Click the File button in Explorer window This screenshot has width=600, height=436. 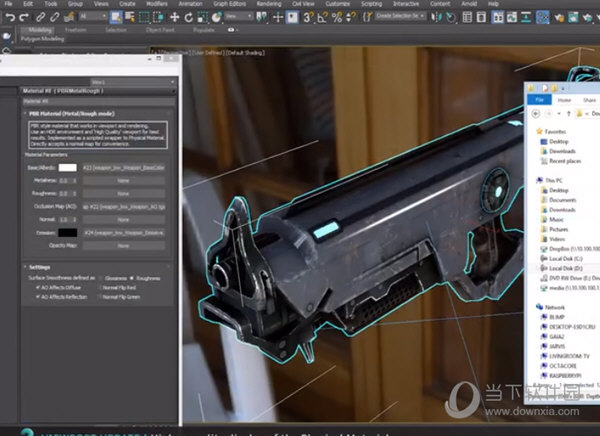tap(539, 100)
